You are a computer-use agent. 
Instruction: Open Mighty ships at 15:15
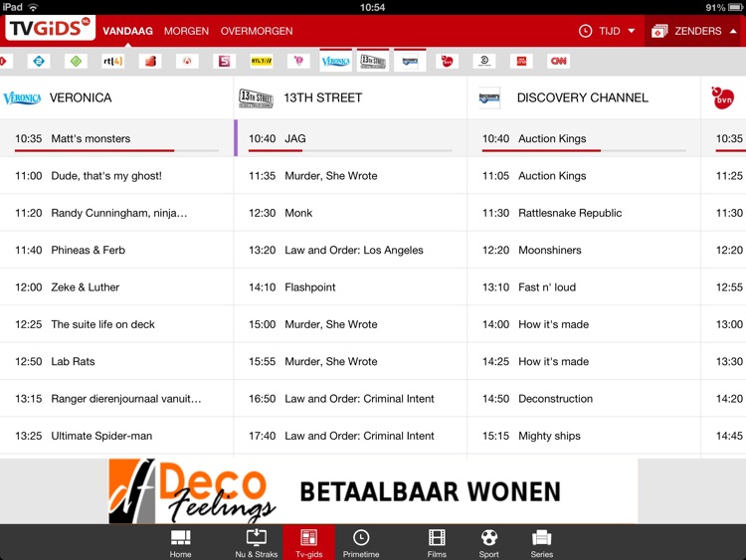coord(584,436)
